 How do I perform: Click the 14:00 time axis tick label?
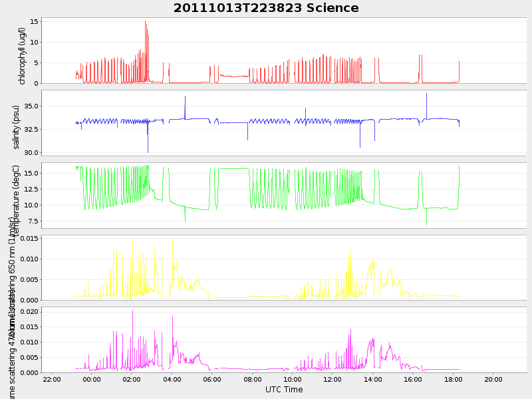tap(373, 379)
